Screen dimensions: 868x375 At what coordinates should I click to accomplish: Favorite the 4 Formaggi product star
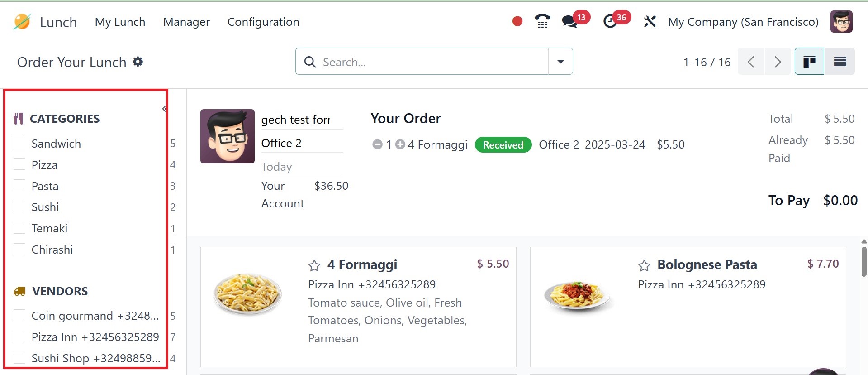click(314, 265)
